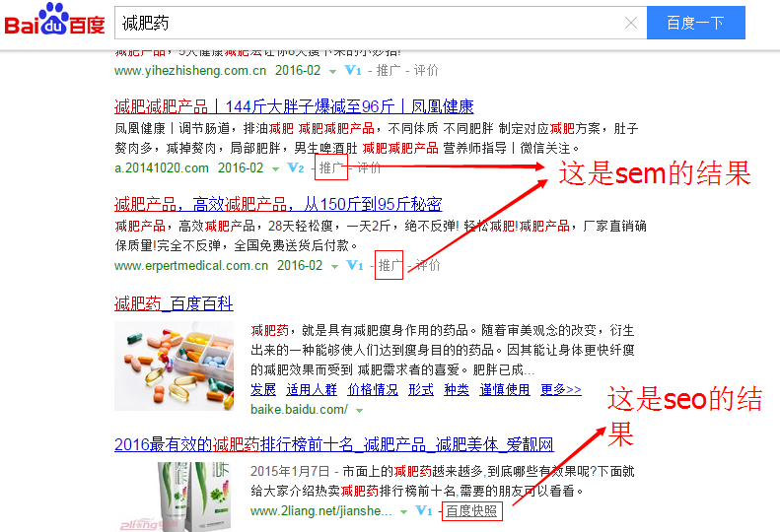Open the 百度快照 cached page link
Image resolution: width=780 pixels, height=532 pixels.
click(x=471, y=510)
